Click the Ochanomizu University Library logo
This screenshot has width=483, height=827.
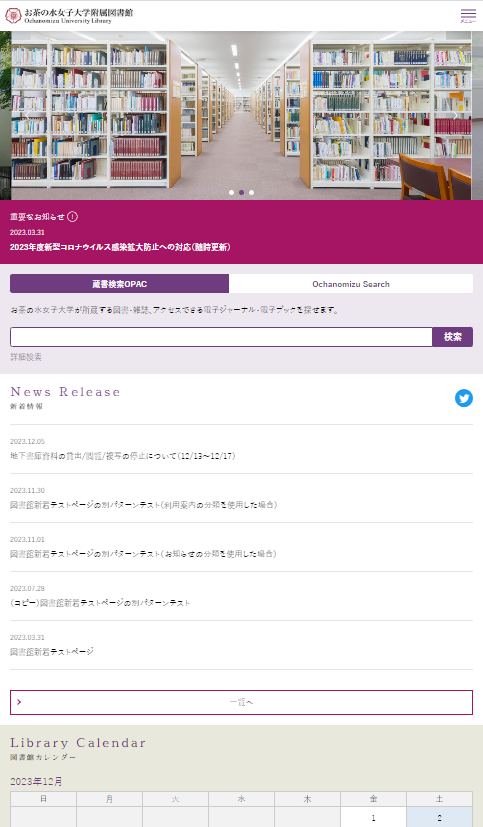click(x=69, y=15)
